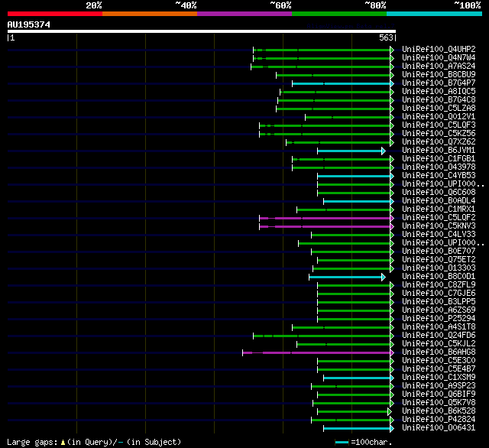Select the UniRef100_C5LZA8 label
The width and height of the screenshot is (489, 448).
pos(439,109)
